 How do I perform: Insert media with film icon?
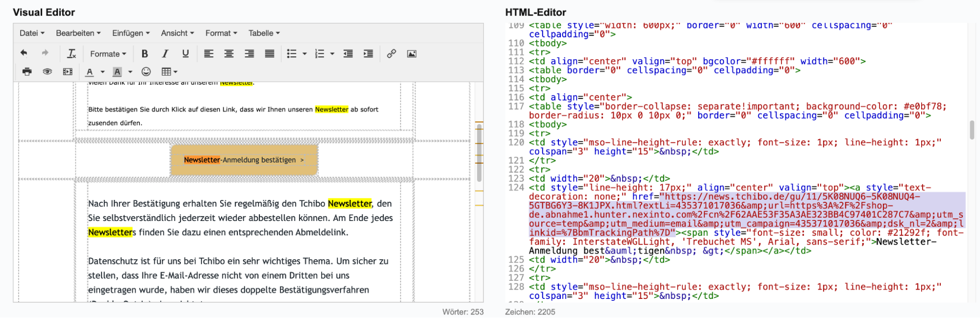coord(68,72)
